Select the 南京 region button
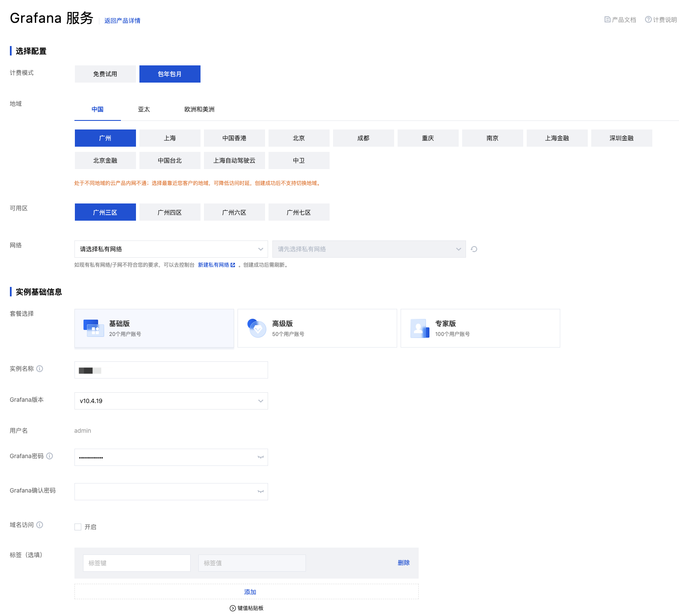Viewport: 679px width, 616px height. pyautogui.click(x=493, y=138)
